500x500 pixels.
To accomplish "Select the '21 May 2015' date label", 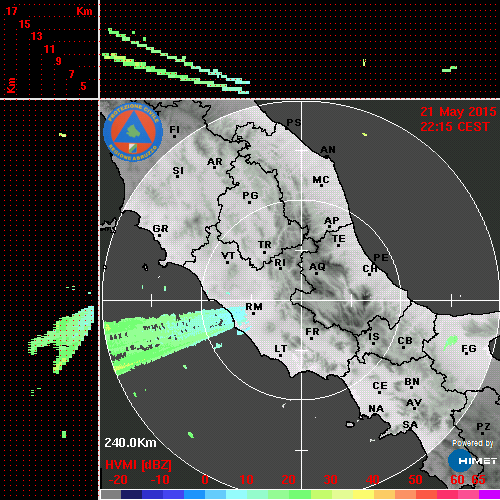I will (x=458, y=112).
